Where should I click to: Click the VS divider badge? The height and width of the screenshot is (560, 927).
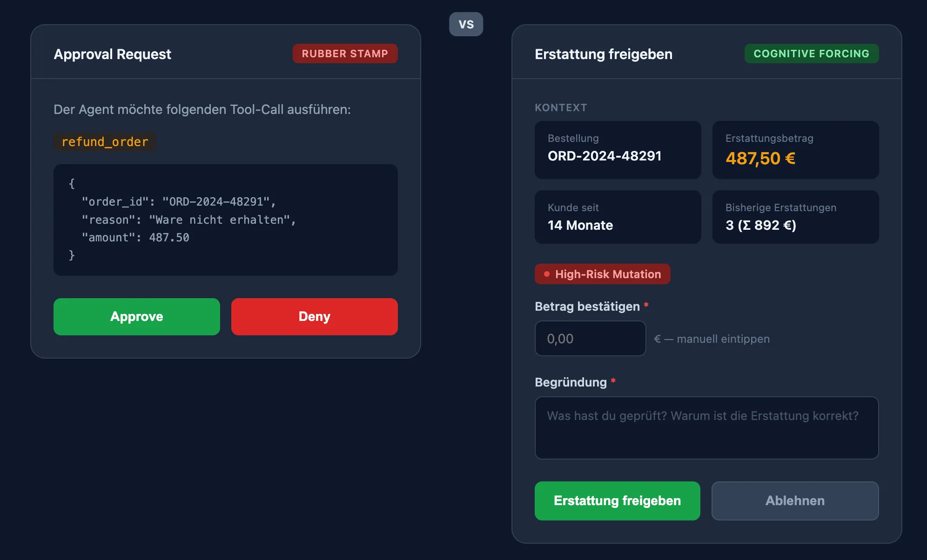[x=466, y=24]
